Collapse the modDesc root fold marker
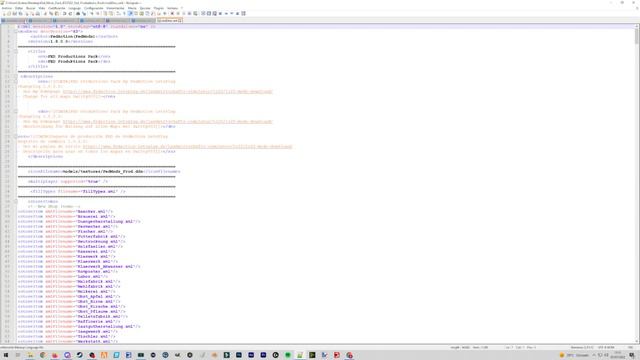Viewport: 640px width, 360px height. pos(16,31)
